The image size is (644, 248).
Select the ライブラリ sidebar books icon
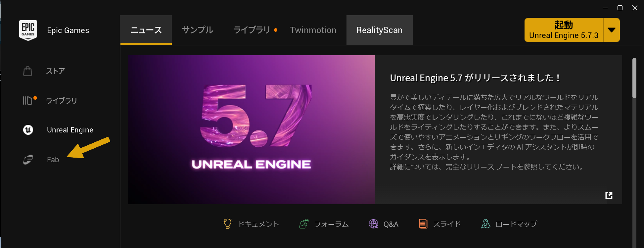pos(28,100)
